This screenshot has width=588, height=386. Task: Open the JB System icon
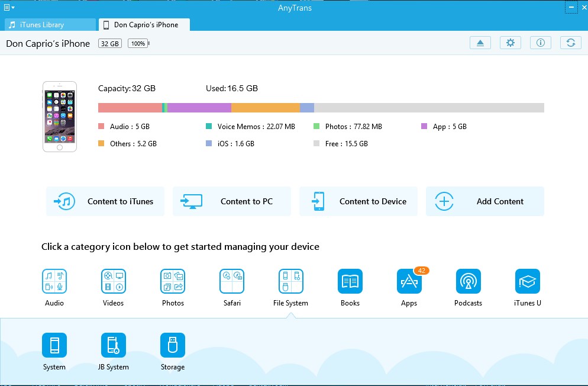[113, 345]
